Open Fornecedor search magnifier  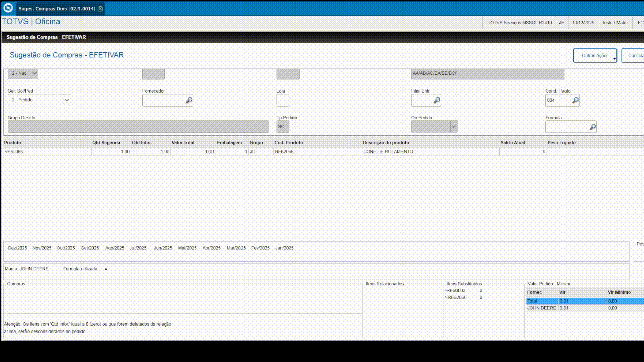(189, 100)
